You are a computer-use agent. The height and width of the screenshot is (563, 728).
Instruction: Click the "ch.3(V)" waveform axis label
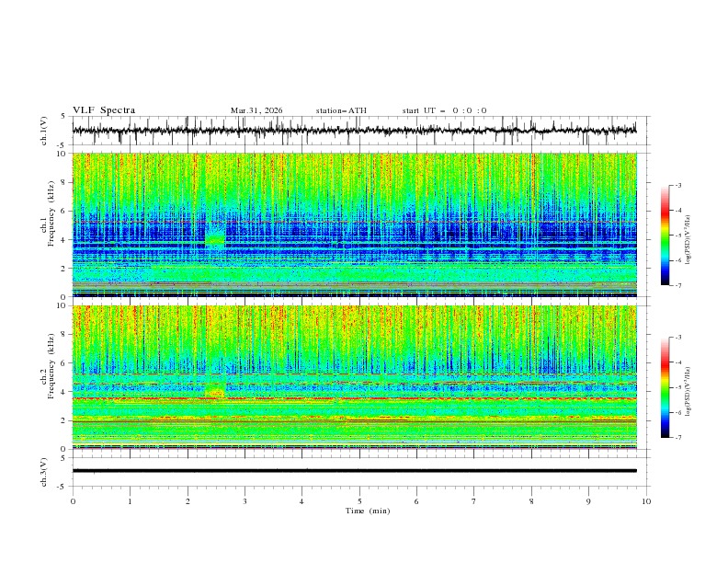click(x=44, y=472)
